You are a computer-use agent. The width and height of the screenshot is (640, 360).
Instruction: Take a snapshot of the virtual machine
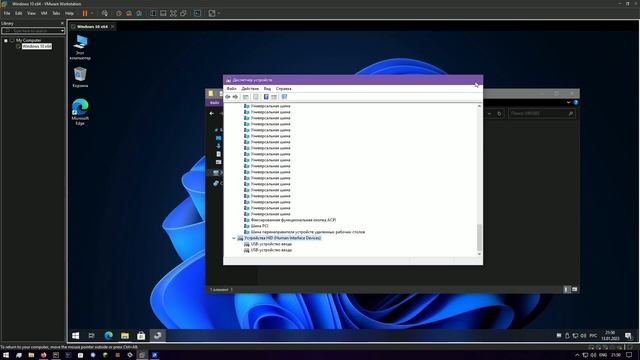(119, 13)
